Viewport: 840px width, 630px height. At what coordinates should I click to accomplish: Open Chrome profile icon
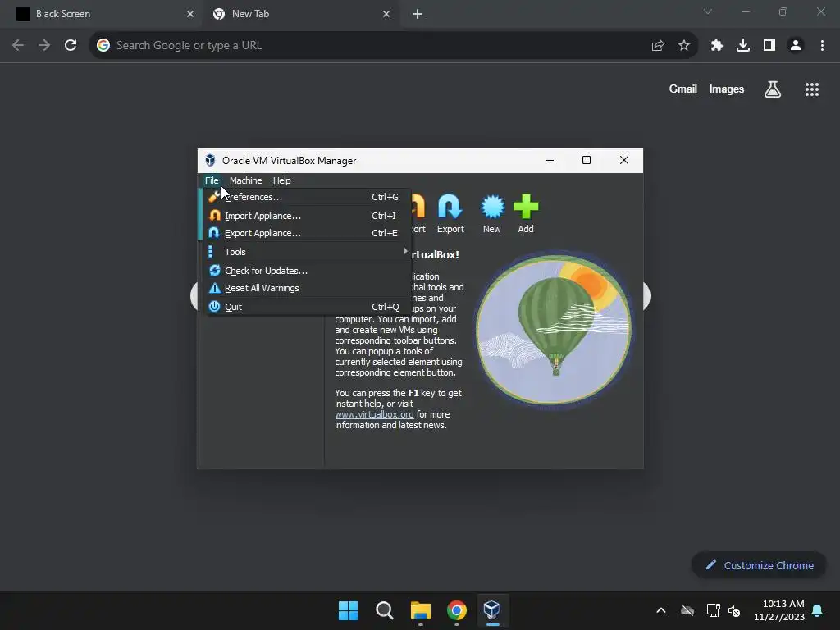click(796, 46)
